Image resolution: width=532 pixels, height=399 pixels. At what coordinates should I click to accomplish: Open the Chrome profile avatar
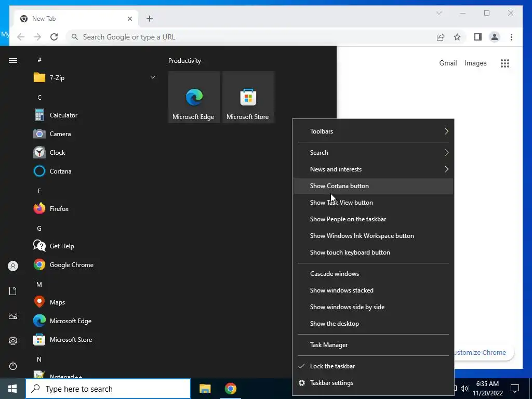(495, 37)
